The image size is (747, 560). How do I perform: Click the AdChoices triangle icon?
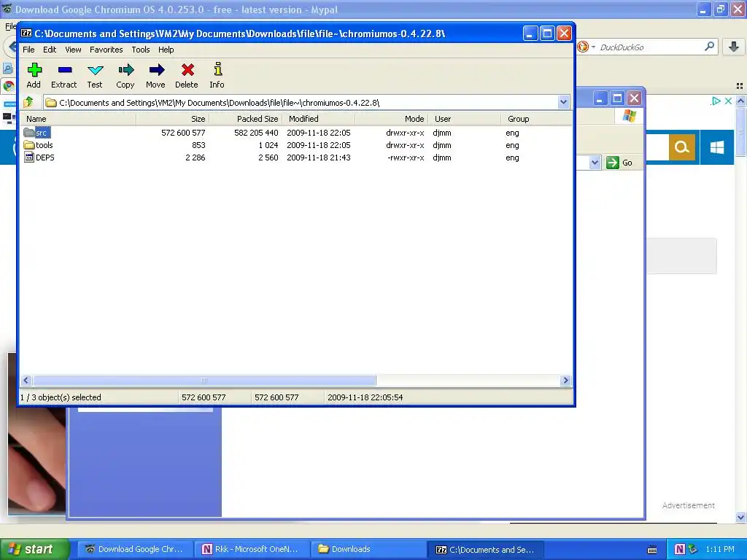tap(715, 101)
